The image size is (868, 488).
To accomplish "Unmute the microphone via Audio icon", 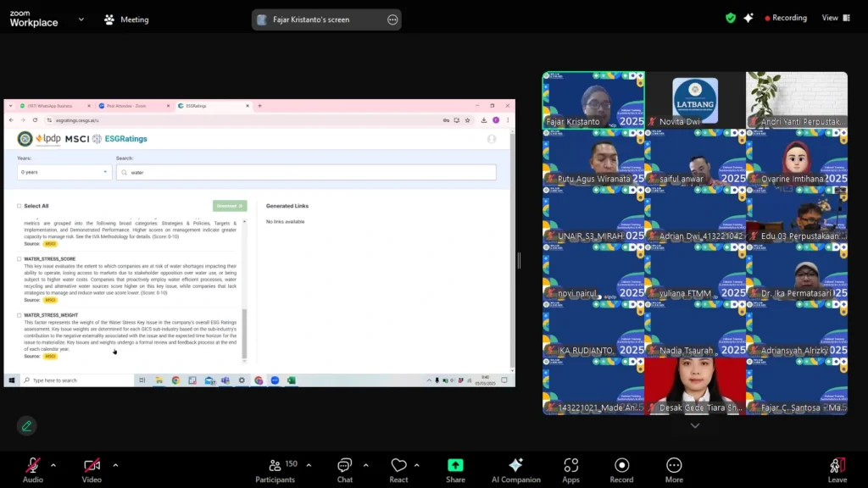I will click(33, 465).
